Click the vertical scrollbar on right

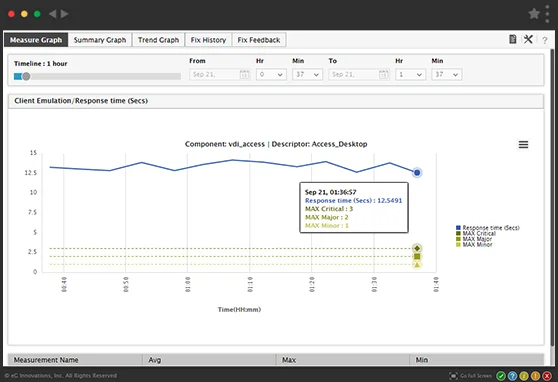tap(553, 198)
